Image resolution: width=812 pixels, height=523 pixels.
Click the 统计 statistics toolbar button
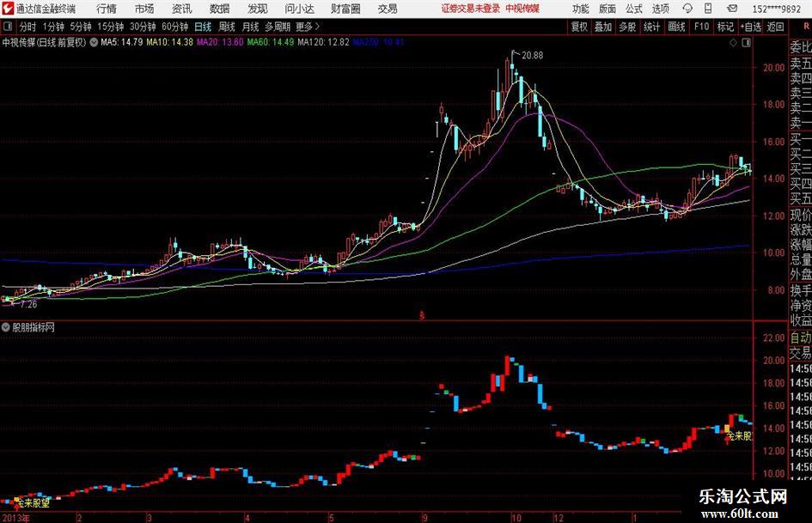click(651, 27)
